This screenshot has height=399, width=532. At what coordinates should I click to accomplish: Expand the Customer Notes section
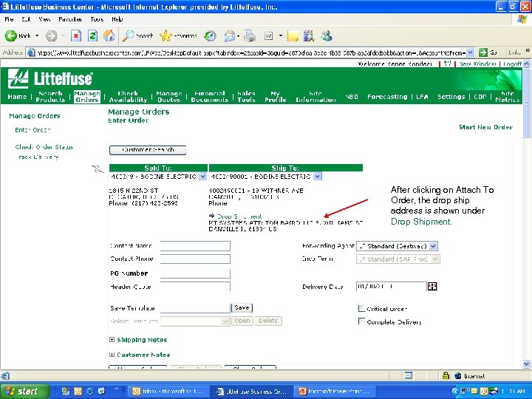tap(112, 355)
